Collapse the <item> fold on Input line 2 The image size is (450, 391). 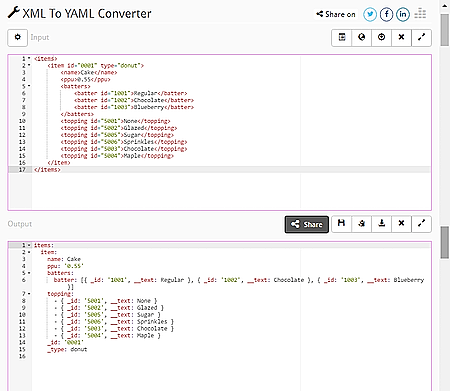point(29,66)
